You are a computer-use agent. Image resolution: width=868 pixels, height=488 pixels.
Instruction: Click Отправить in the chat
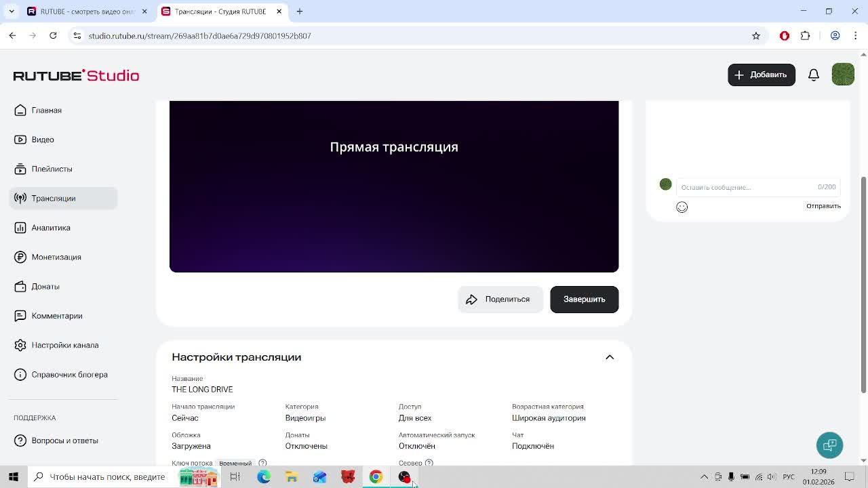823,206
